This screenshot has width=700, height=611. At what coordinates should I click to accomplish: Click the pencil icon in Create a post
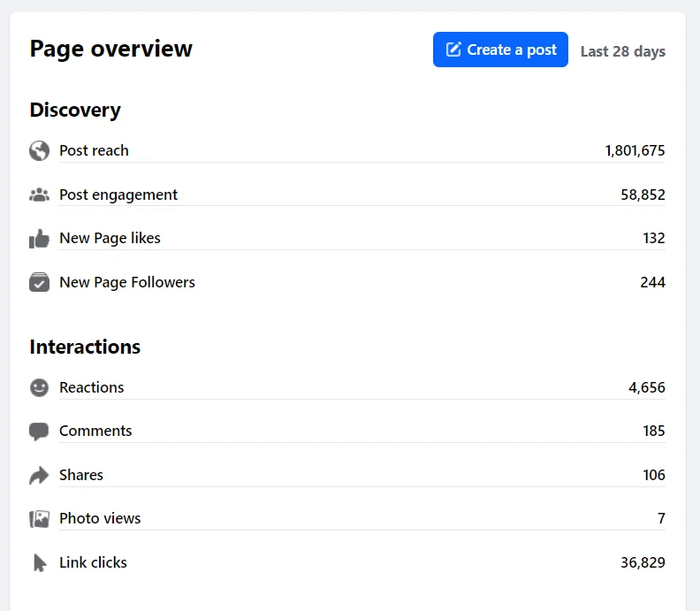[x=453, y=50]
